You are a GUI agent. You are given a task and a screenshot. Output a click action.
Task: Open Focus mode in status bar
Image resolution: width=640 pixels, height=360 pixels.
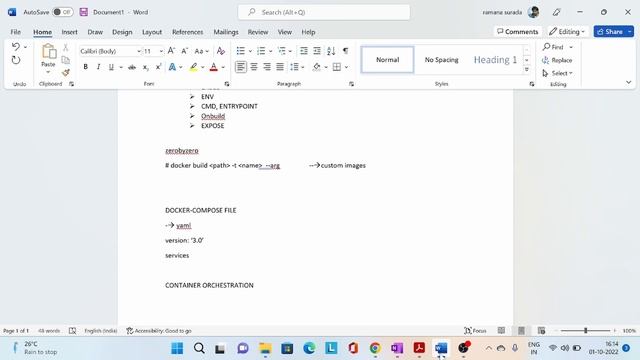pos(475,331)
